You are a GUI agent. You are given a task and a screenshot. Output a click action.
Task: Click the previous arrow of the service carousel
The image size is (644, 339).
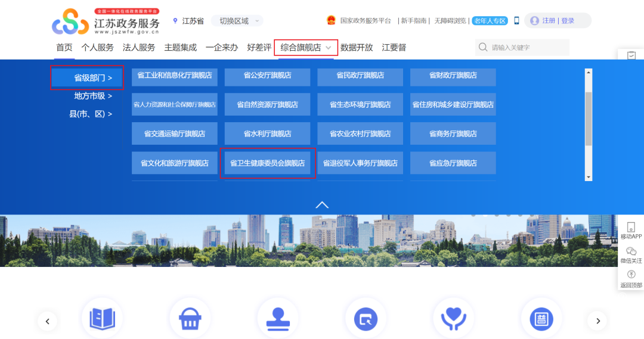click(x=47, y=321)
